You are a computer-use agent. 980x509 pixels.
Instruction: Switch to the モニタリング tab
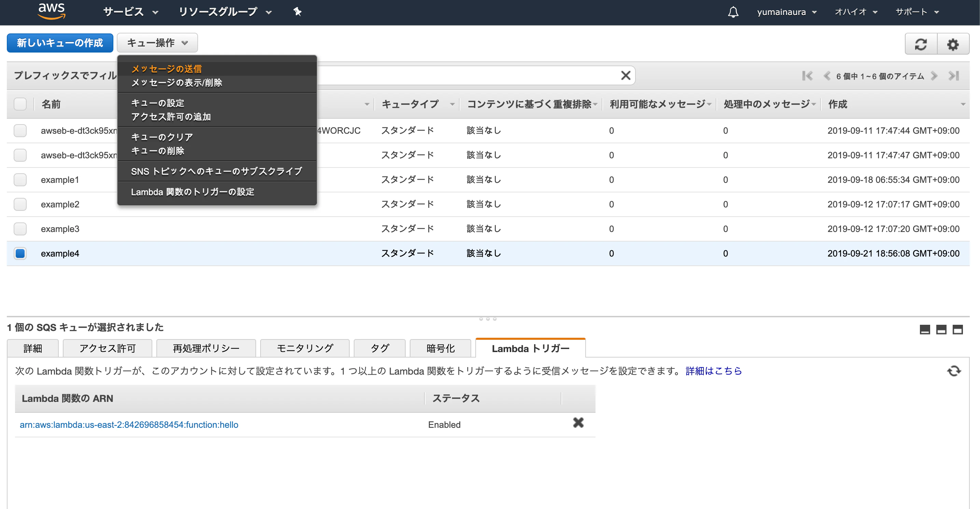click(x=305, y=348)
